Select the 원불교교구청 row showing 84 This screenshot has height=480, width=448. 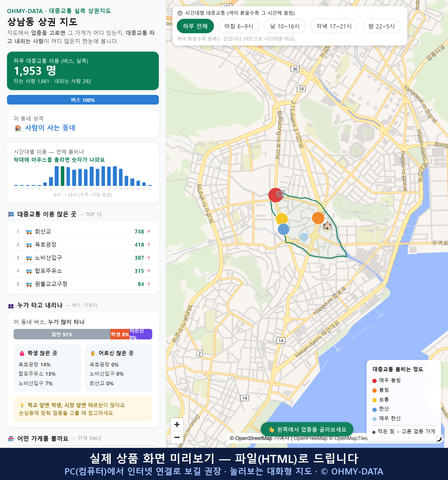pyautogui.click(x=83, y=284)
